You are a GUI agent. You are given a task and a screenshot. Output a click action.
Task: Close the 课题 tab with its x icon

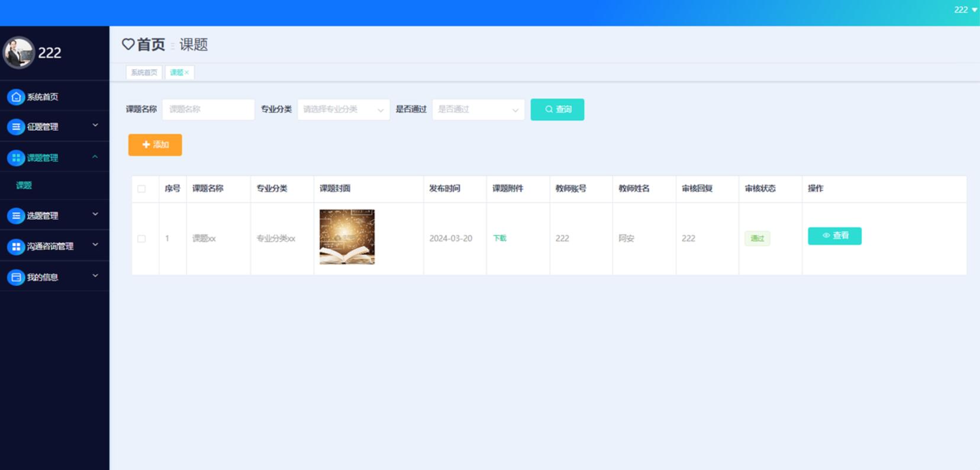pos(186,72)
